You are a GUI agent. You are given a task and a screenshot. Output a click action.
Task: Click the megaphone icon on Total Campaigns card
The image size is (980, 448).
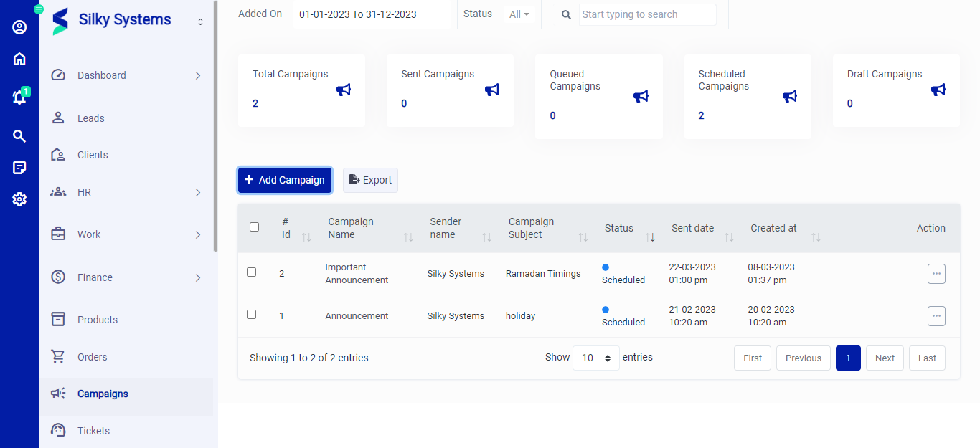pos(344,90)
